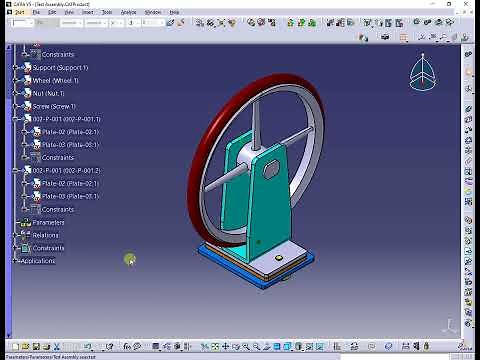
Task: Select Plate-02 under 002-P-001.2
Action: [70, 183]
